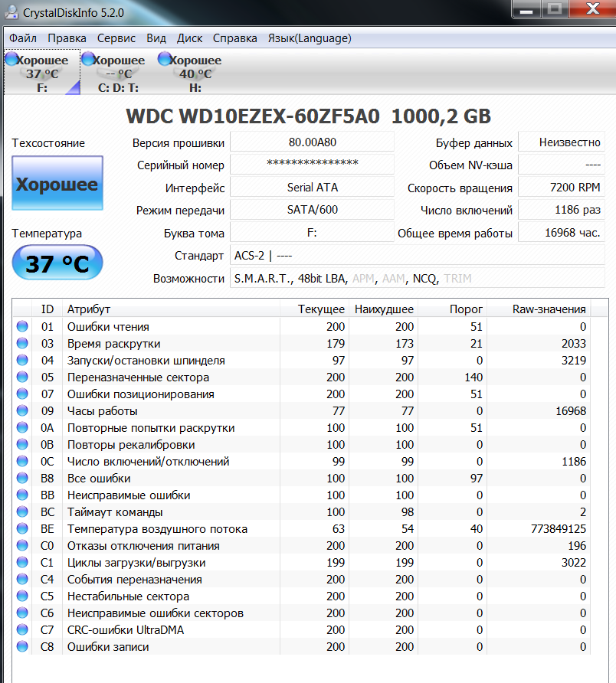Click status icon for C0 Отказы отключения питания
Viewport: 616px width, 683px height.
coord(22,545)
